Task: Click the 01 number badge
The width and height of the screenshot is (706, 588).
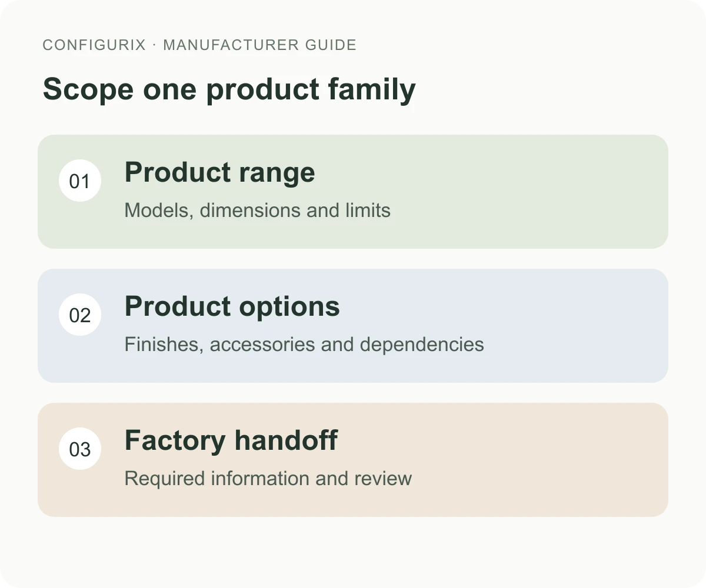Action: point(80,181)
